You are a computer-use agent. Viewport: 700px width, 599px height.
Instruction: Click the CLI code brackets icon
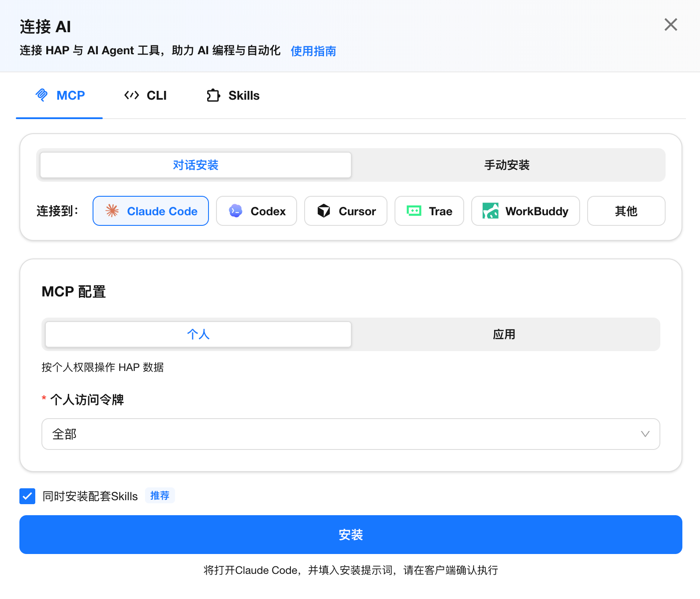pyautogui.click(x=132, y=95)
